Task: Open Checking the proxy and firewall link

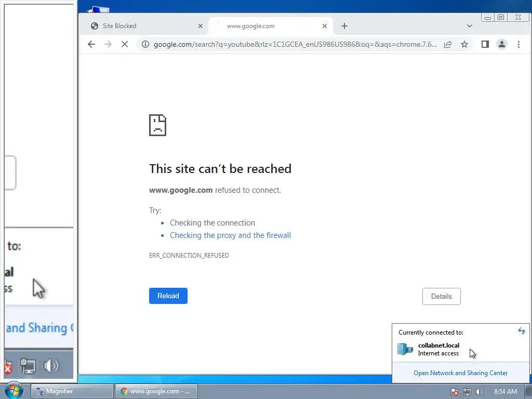Action: (x=230, y=235)
